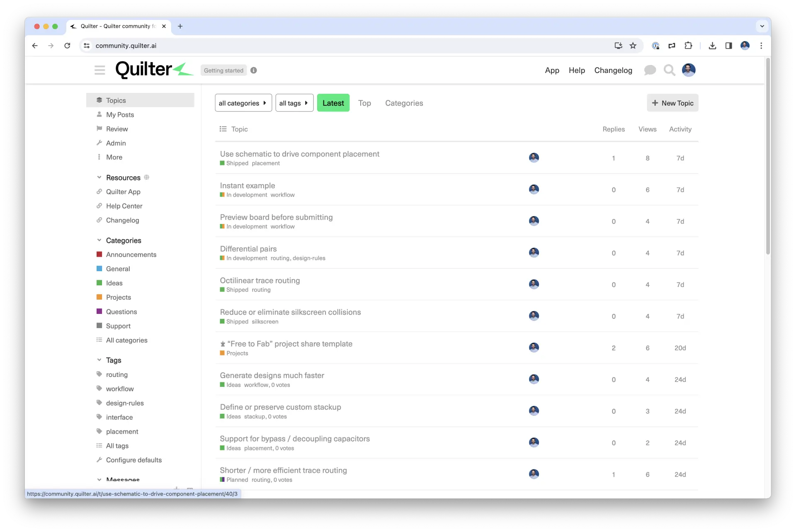This screenshot has height=532, width=796.
Task: Collapse the Categories sidebar section
Action: [x=99, y=240]
